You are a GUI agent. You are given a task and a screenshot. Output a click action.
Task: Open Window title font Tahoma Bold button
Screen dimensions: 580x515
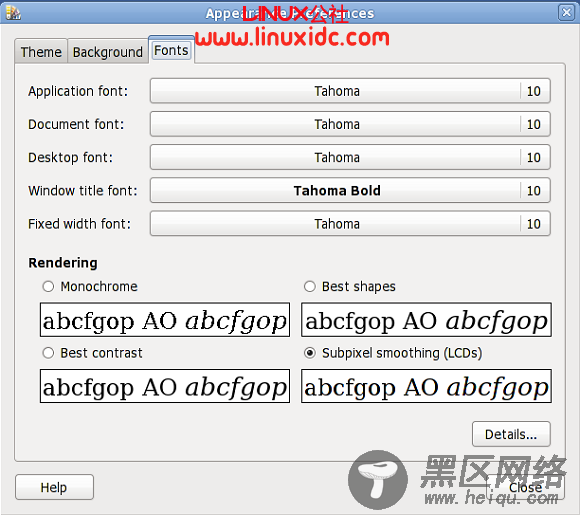[x=350, y=190]
